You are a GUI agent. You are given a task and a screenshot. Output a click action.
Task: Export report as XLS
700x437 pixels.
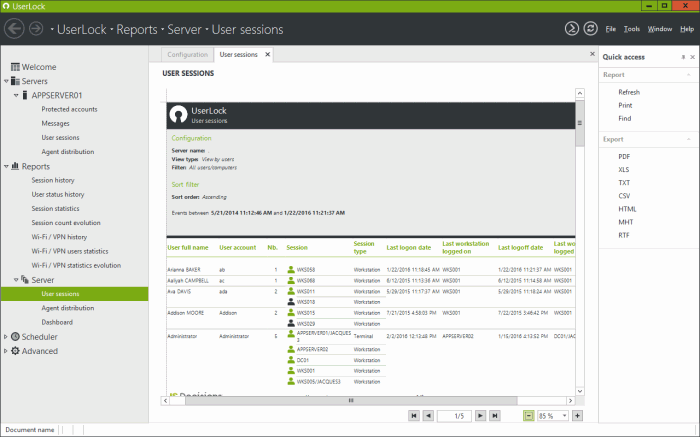click(624, 170)
